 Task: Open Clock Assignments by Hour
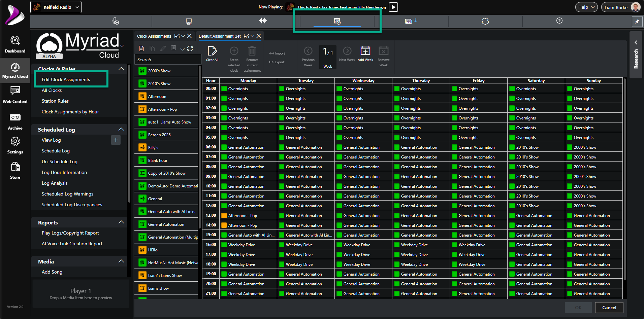[x=70, y=112]
